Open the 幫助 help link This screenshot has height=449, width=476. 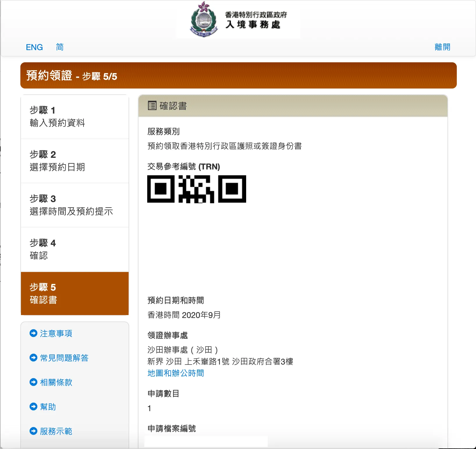coord(48,407)
